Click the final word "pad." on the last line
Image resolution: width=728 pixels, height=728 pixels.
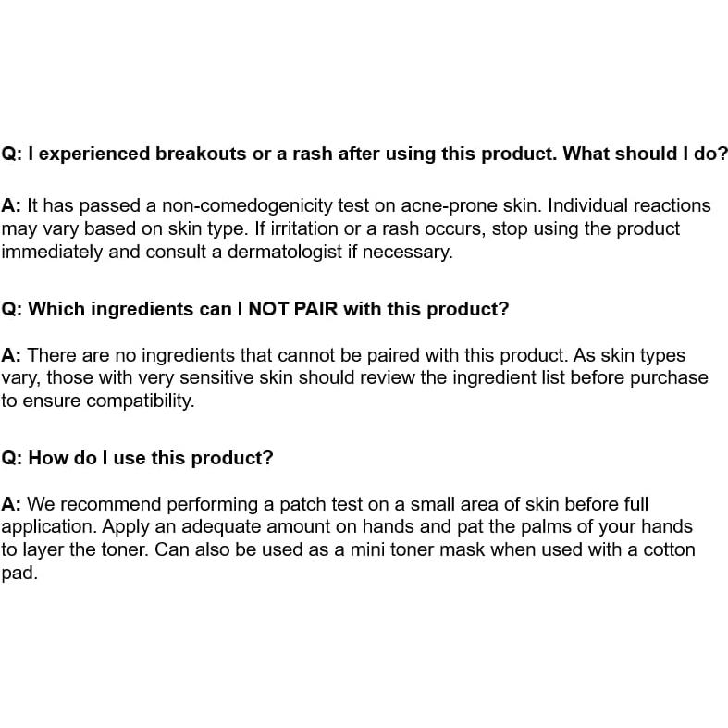(19, 573)
